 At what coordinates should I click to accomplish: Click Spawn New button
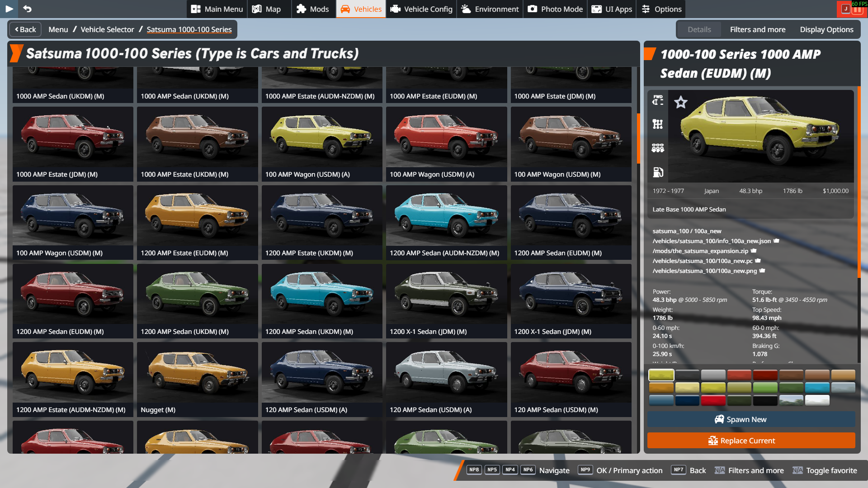coord(751,419)
